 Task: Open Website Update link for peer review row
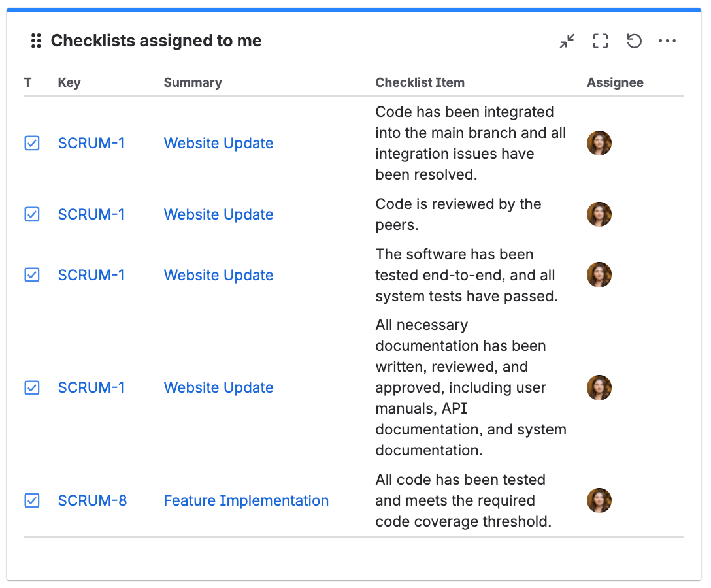(218, 214)
